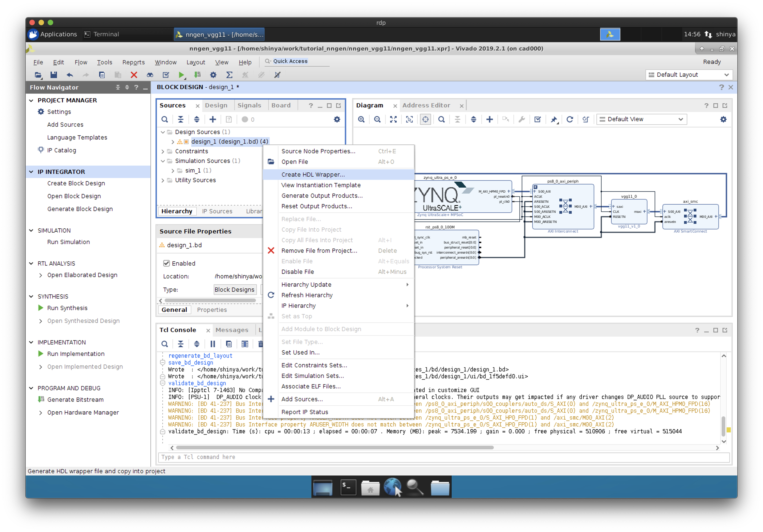Viewport: 763px width, 532px height.
Task: Select Create HDL Wrapper from context menu
Action: 313,175
